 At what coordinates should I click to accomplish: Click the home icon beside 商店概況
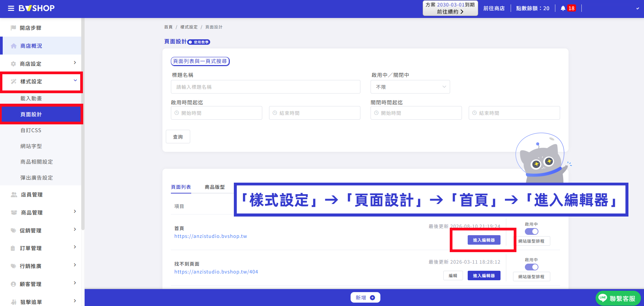pos(14,46)
